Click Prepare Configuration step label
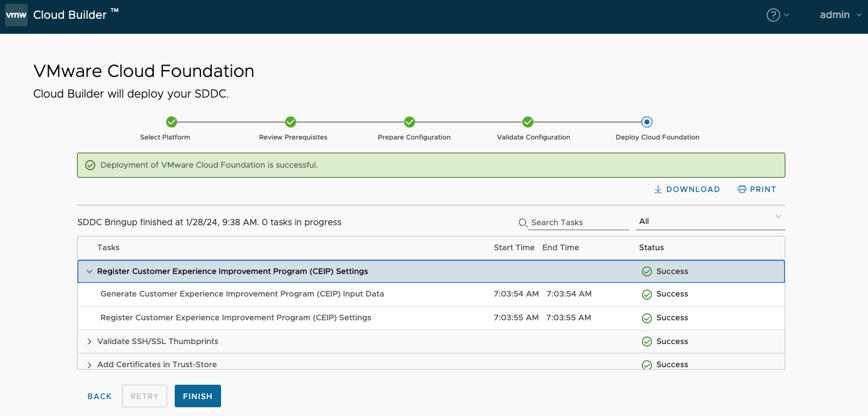This screenshot has height=416, width=868. click(x=414, y=137)
